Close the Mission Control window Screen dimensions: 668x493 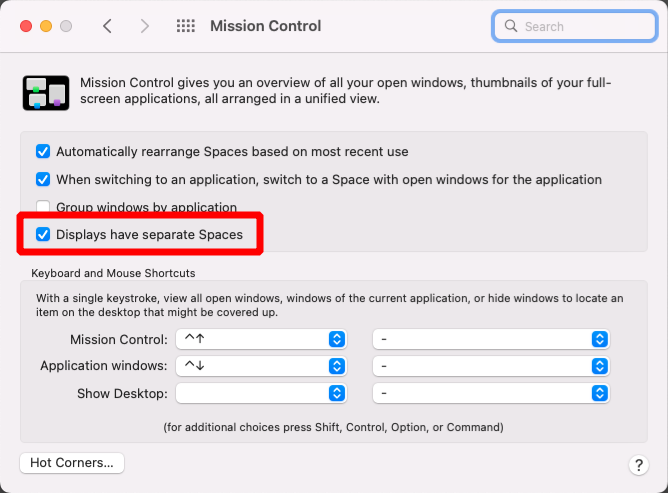26,26
